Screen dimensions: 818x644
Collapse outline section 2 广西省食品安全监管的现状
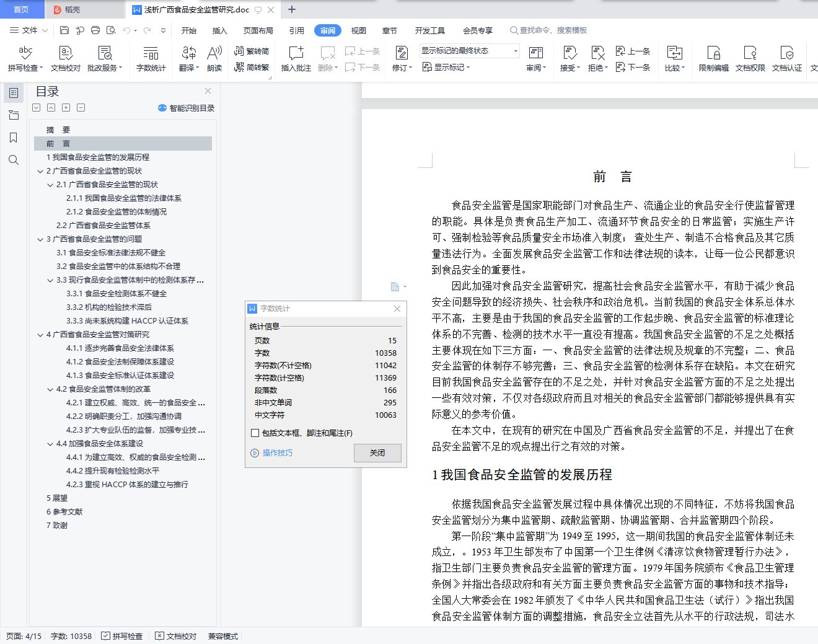40,171
